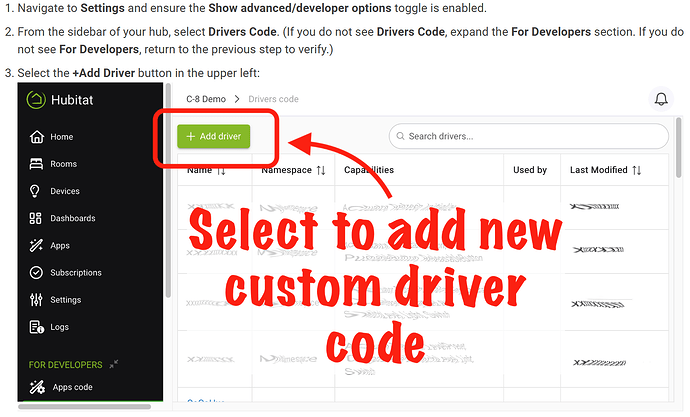Click the Hubitat brand name text

(x=72, y=100)
